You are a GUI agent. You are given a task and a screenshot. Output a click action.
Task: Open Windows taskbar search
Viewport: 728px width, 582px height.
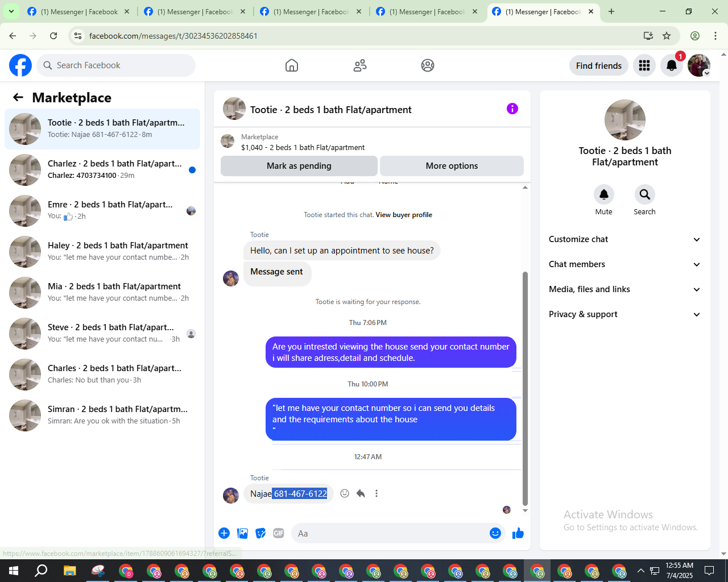click(x=41, y=571)
